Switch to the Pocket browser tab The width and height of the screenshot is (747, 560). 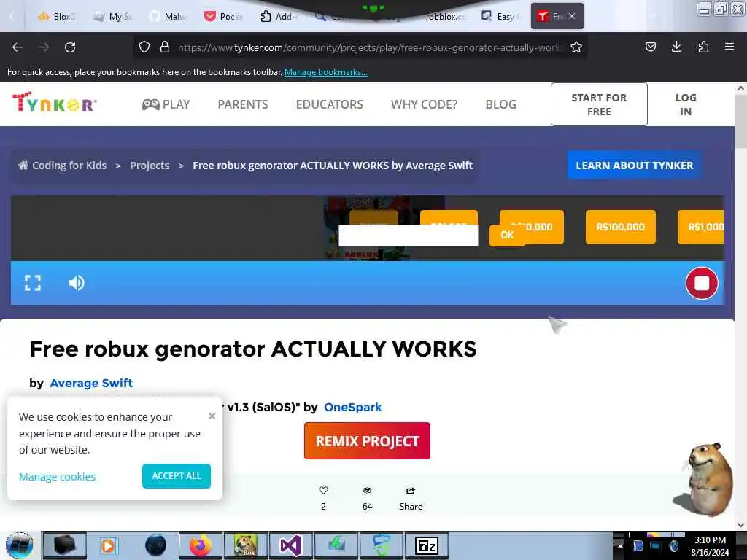pyautogui.click(x=224, y=17)
